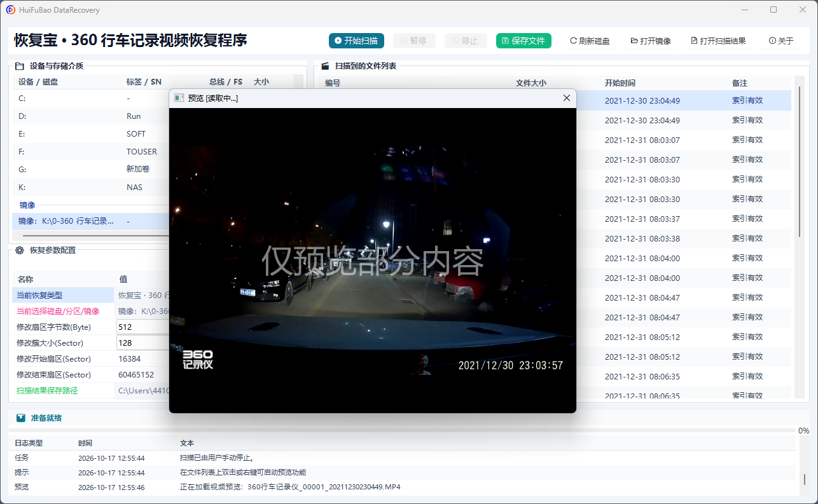
Task: Open a disk image via 打开镜像
Action: click(x=651, y=41)
